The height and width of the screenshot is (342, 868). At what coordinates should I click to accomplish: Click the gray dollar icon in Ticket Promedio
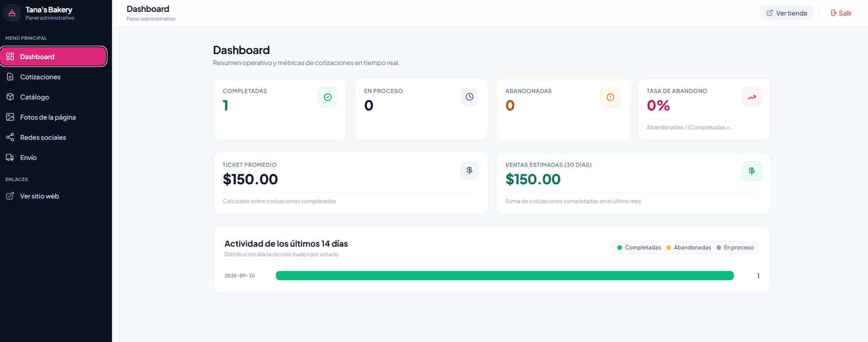[x=469, y=170]
